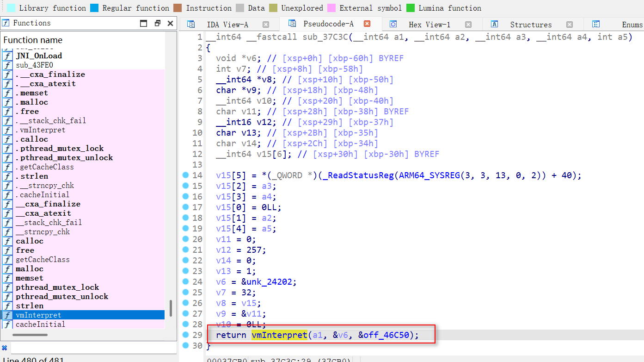Click the Functions list horizontal scrollbar thumb

30,335
